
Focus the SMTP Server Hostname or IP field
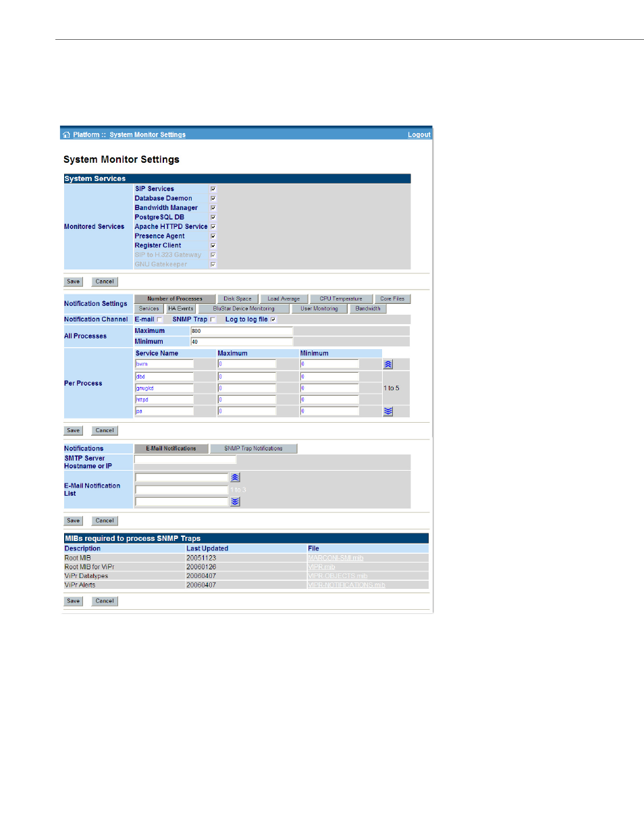point(186,459)
